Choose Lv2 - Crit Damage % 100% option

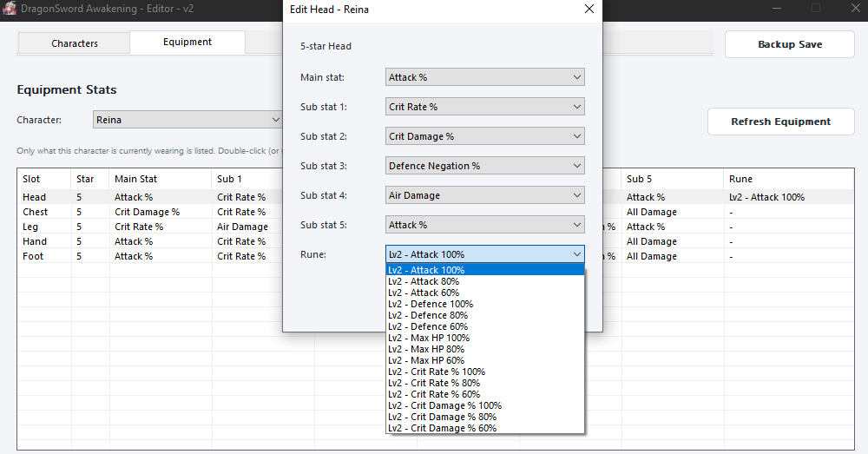(485, 405)
